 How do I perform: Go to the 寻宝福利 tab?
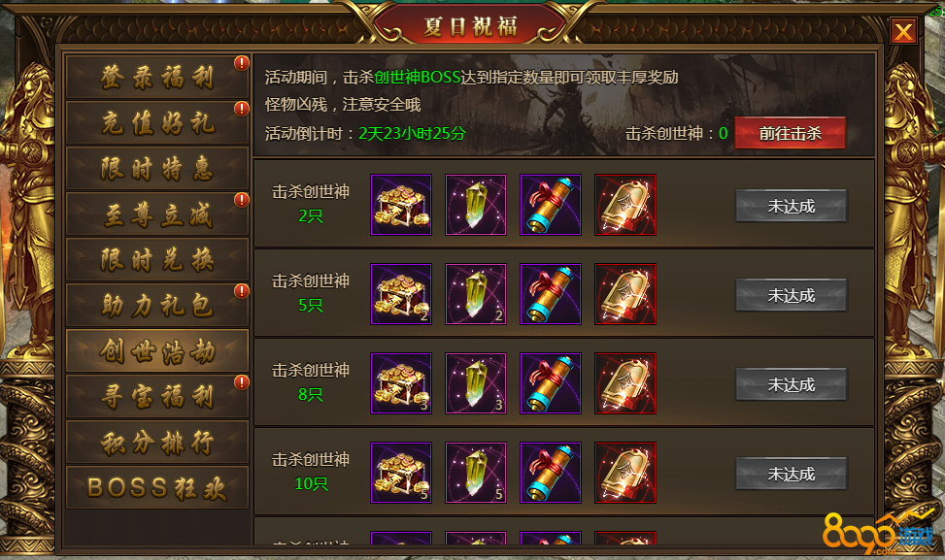click(157, 396)
